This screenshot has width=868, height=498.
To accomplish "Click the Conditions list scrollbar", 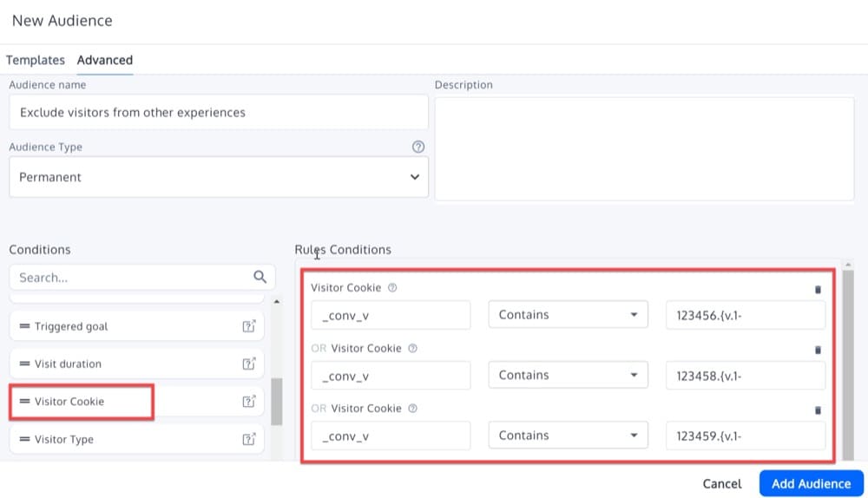I will [x=276, y=401].
